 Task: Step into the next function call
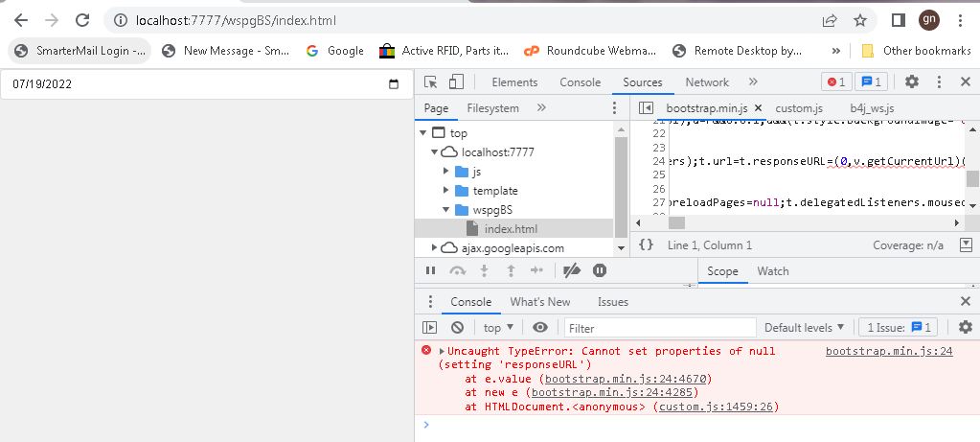coord(484,270)
